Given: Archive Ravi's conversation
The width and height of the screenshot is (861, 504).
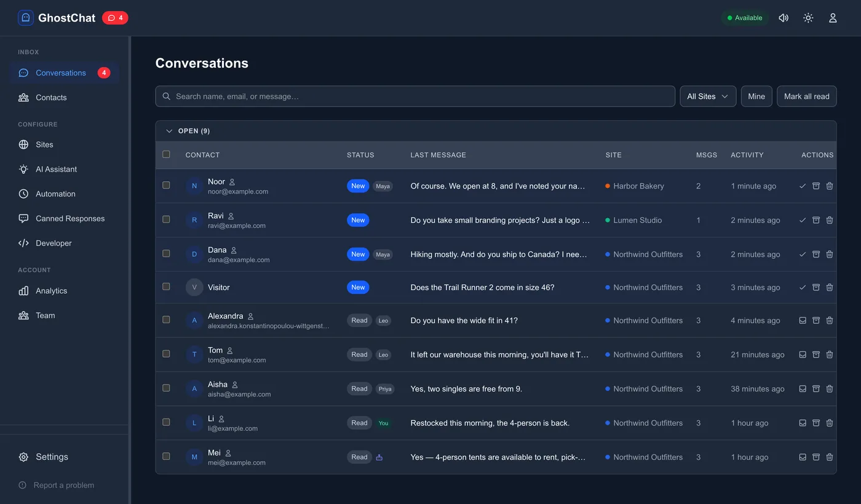Looking at the screenshot, I should coord(816,220).
